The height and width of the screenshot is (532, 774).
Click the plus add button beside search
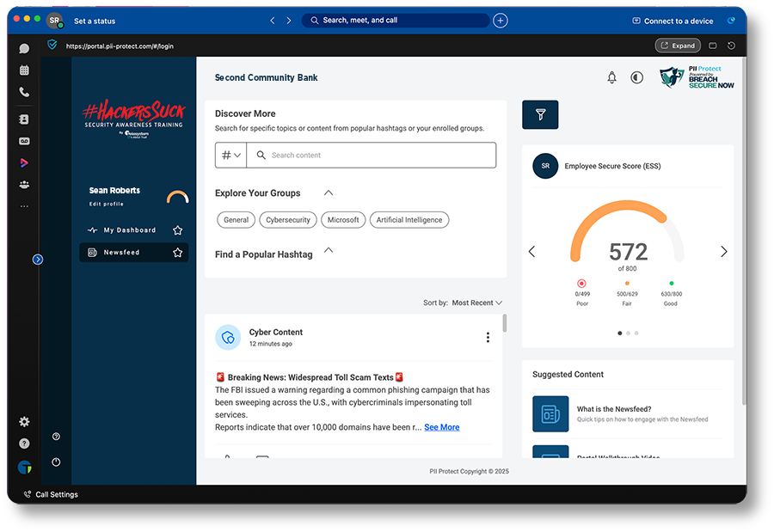(x=500, y=21)
